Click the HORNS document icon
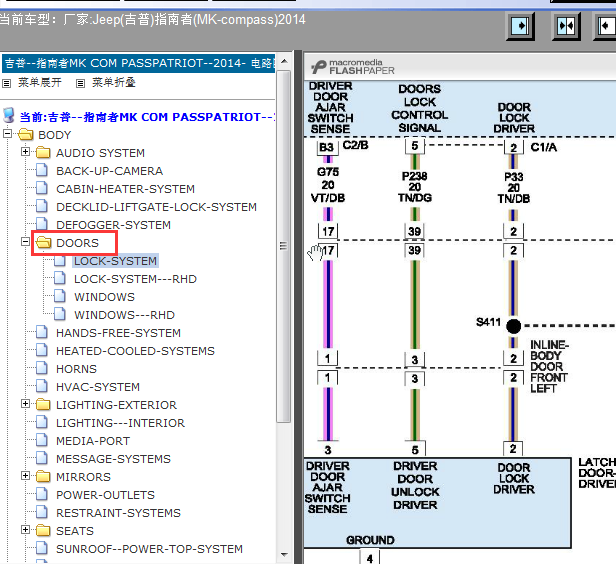The height and width of the screenshot is (564, 616). pyautogui.click(x=42, y=368)
